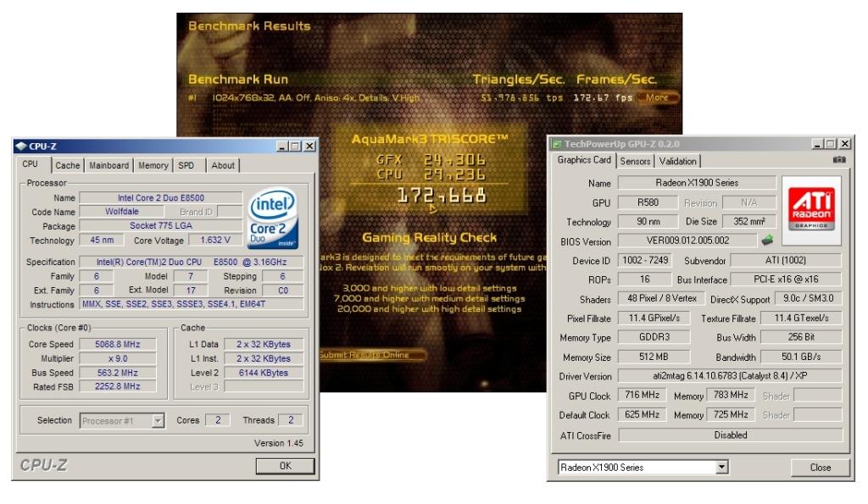This screenshot has width=868, height=504.
Task: Click the Instructions list MMX, SSE field
Action: click(x=192, y=304)
